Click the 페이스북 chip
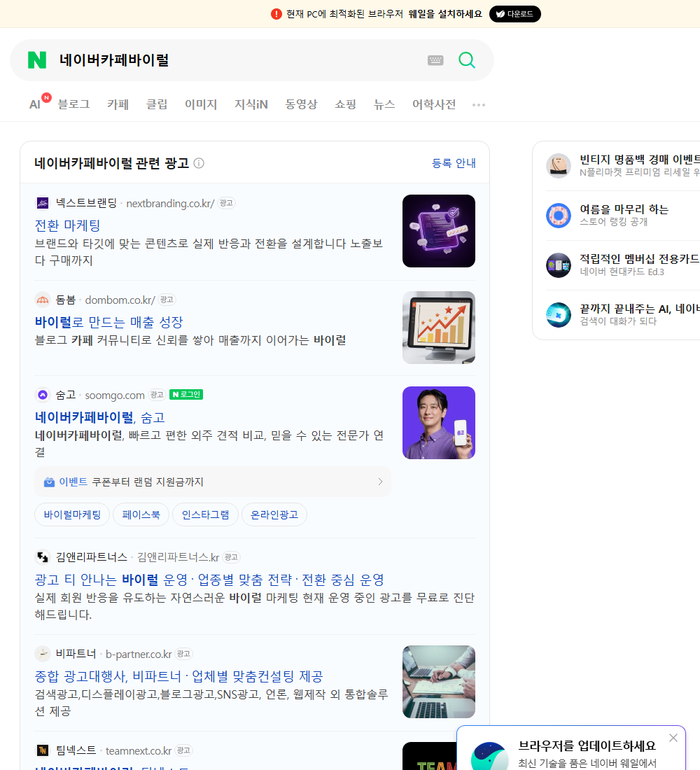This screenshot has height=770, width=700. click(141, 514)
